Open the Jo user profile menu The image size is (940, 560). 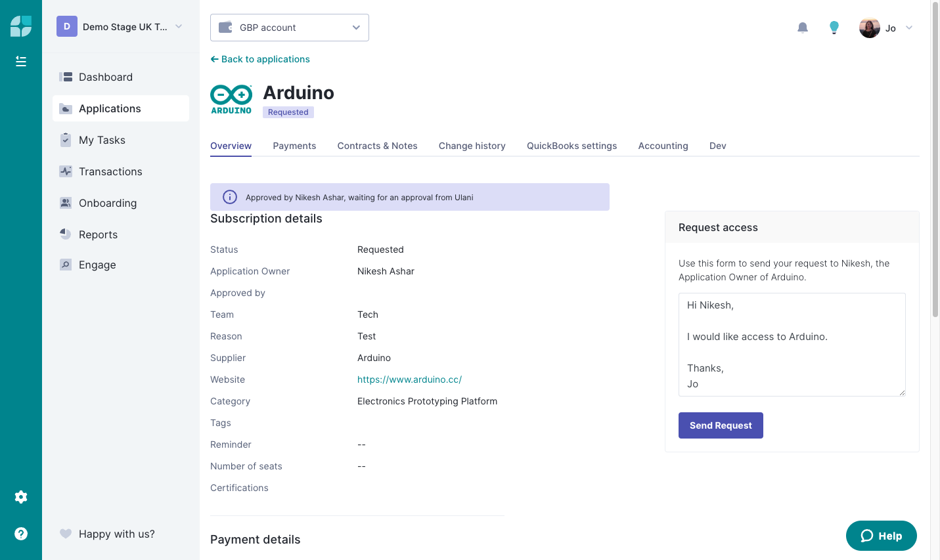click(x=886, y=28)
